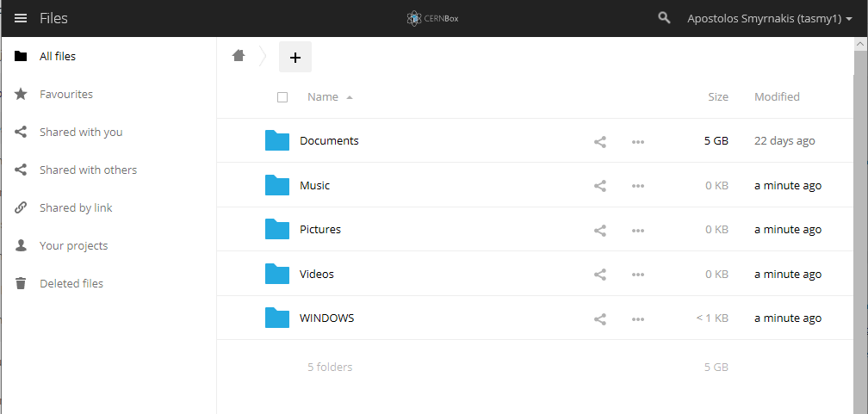This screenshot has height=414, width=868.
Task: Open the hamburger menu next to Files
Action: (21, 18)
